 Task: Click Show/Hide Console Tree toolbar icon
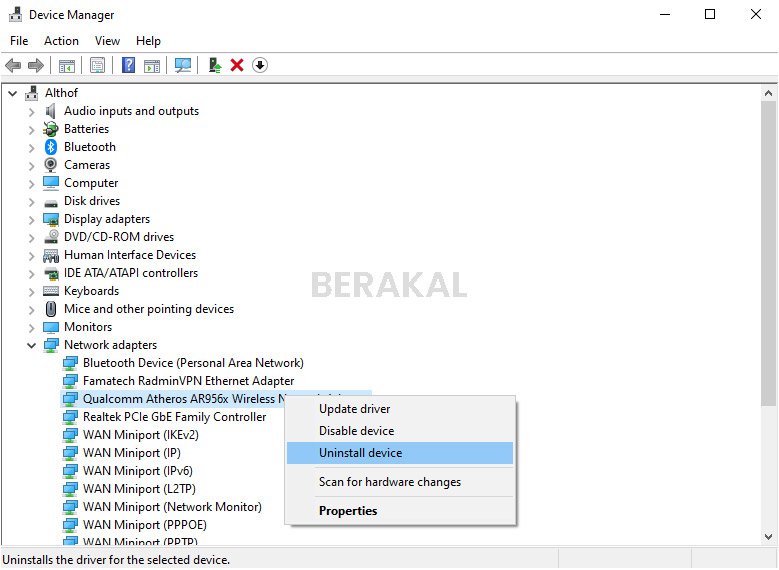[x=67, y=65]
